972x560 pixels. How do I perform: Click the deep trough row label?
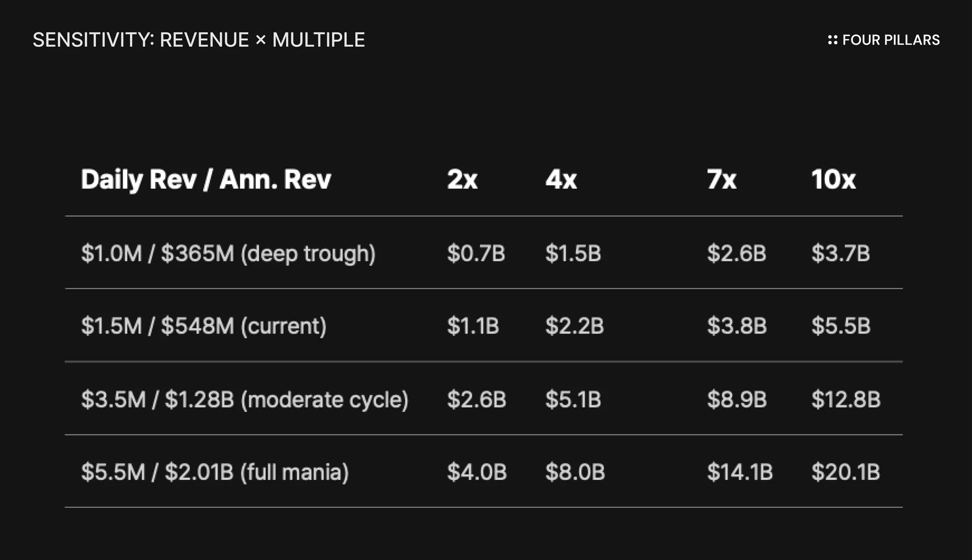click(x=228, y=253)
